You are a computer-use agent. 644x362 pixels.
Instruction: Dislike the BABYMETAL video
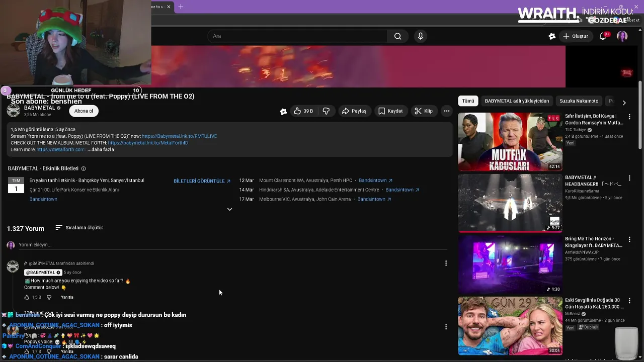click(x=326, y=111)
